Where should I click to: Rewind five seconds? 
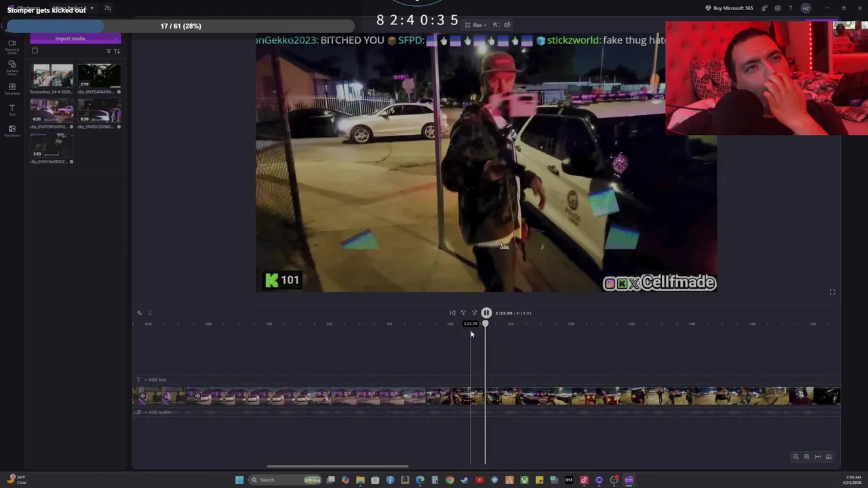pyautogui.click(x=463, y=312)
